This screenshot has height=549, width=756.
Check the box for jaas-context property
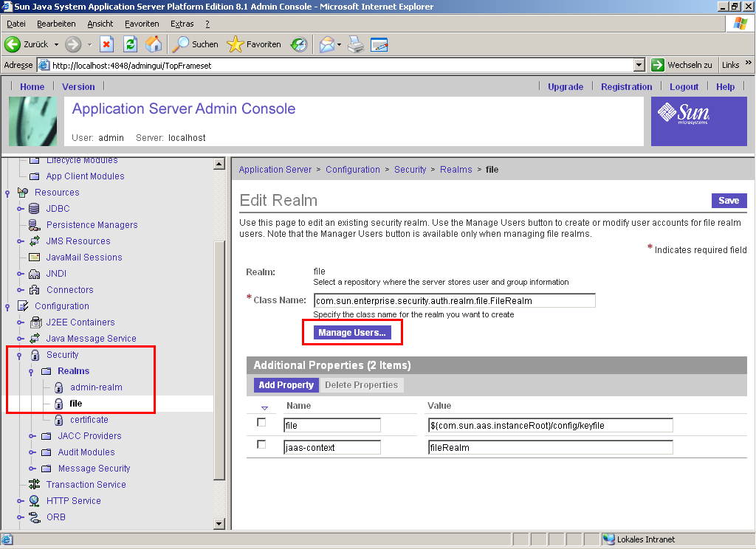261,444
